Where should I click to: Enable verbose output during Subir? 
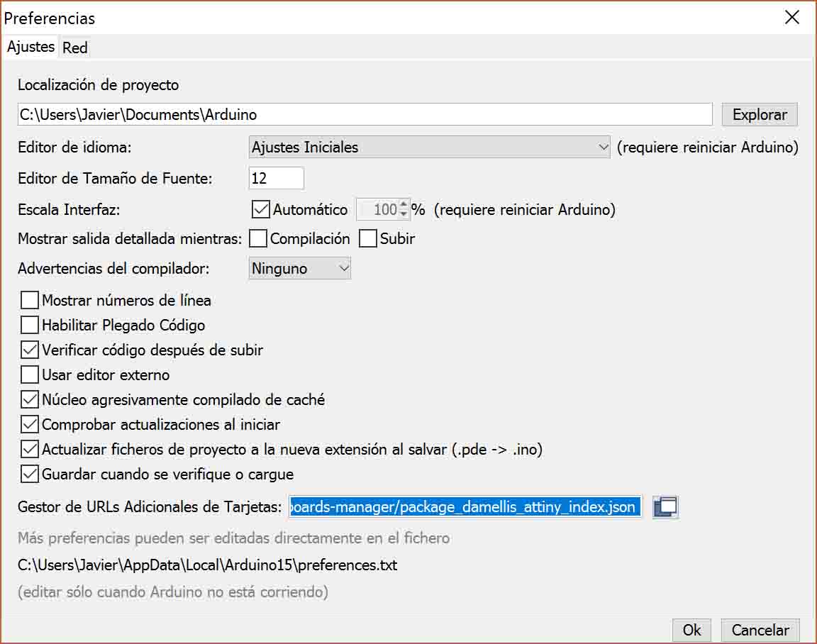pos(368,238)
